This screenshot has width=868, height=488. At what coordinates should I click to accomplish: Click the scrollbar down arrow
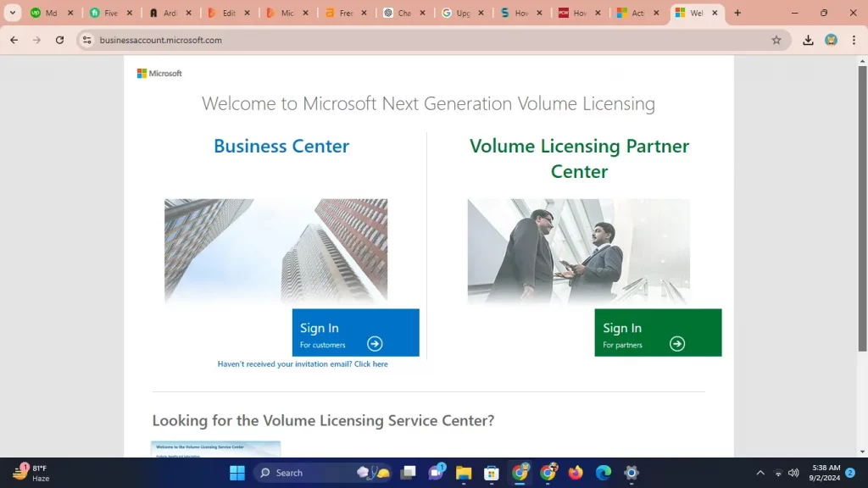[862, 452]
